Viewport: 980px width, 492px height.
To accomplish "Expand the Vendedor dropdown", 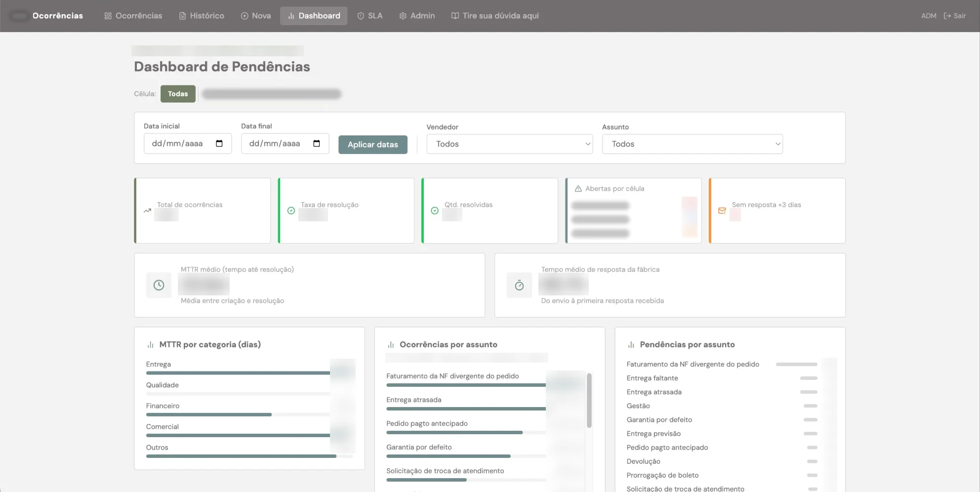I will (x=510, y=144).
